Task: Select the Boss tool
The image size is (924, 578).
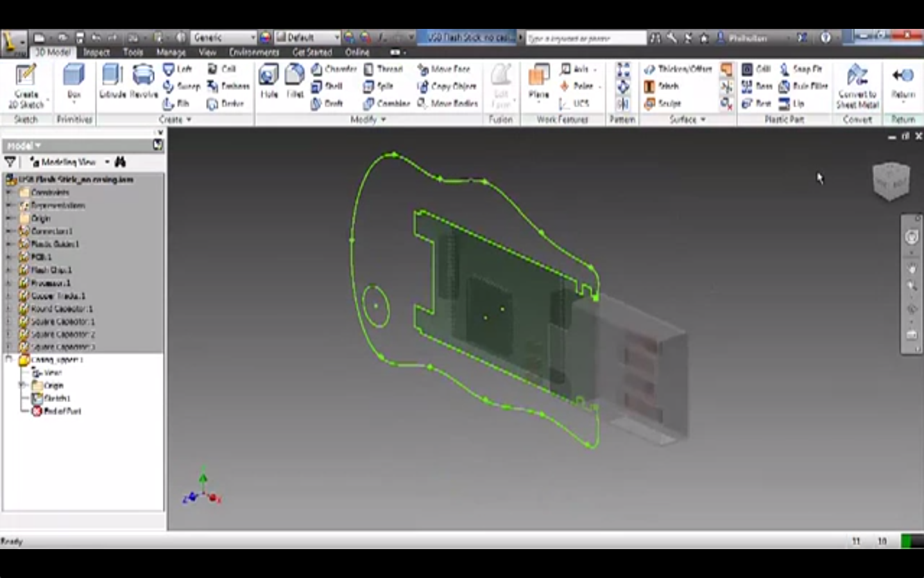Action: pyautogui.click(x=757, y=86)
